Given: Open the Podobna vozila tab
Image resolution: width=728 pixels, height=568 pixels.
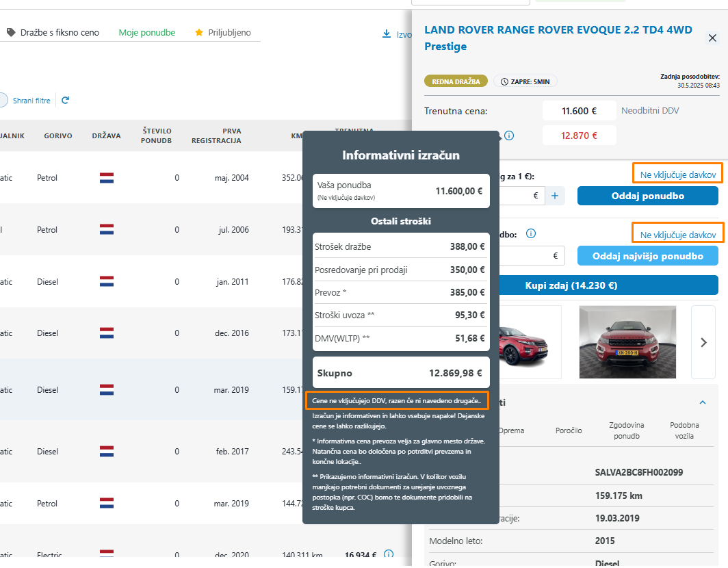Looking at the screenshot, I should (x=684, y=430).
